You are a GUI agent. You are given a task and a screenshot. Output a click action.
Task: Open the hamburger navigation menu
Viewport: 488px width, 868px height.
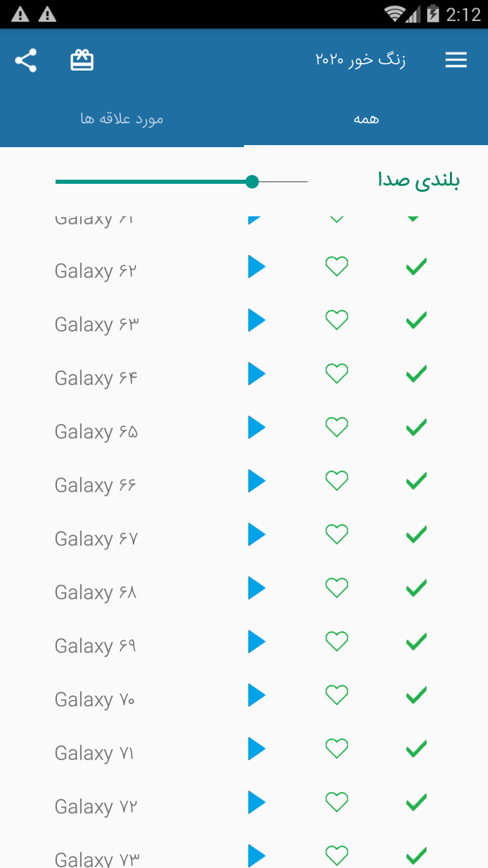click(x=456, y=60)
